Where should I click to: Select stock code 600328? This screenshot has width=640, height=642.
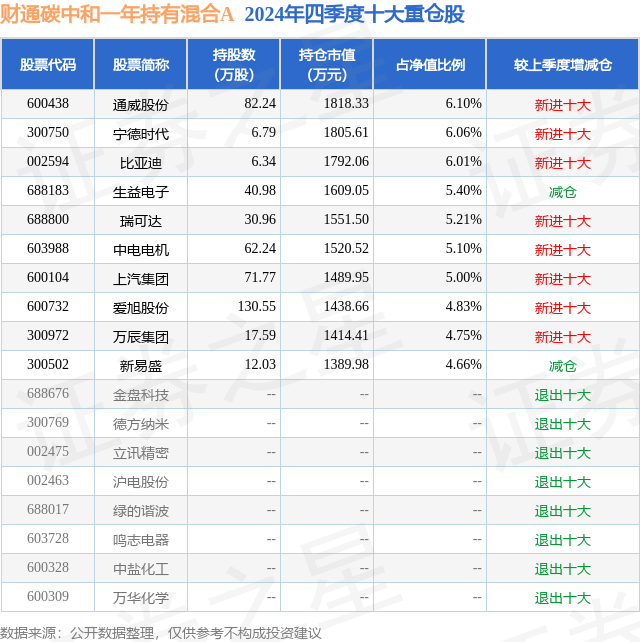[48, 569]
